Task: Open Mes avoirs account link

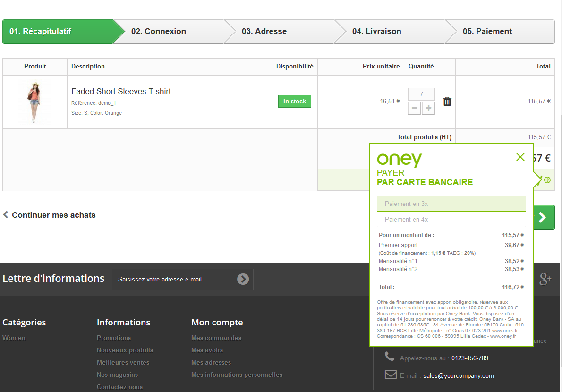Action: click(x=207, y=350)
